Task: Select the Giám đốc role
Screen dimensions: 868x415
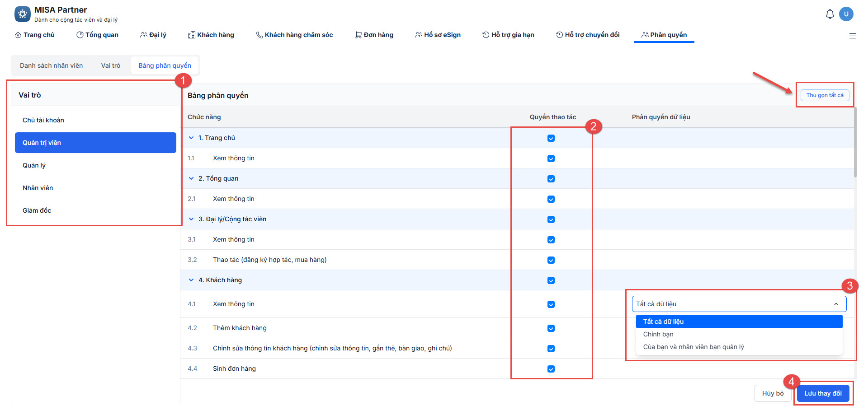Action: point(37,210)
